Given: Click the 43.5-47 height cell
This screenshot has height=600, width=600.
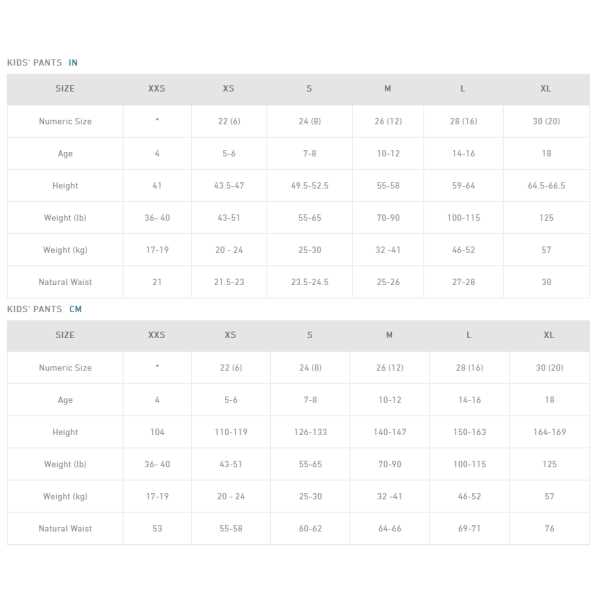Looking at the screenshot, I should (x=229, y=186).
